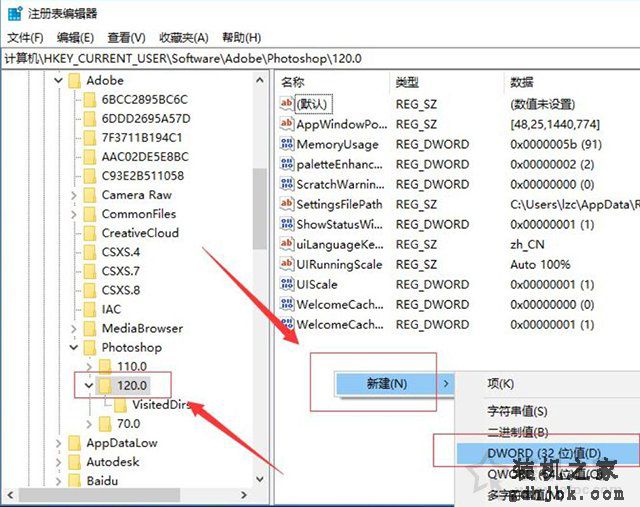Click the string icon beside uiLanguageKe...
This screenshot has height=507, width=640.
click(287, 243)
